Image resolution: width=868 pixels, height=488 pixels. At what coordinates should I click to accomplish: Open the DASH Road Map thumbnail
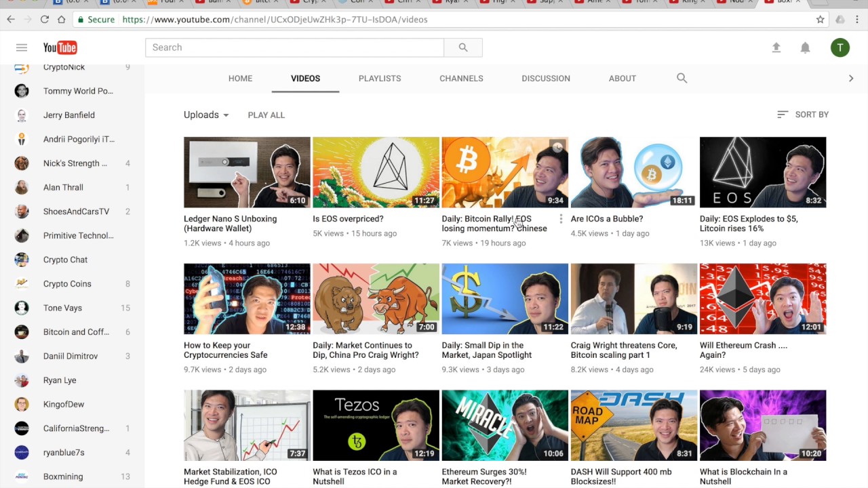point(634,425)
